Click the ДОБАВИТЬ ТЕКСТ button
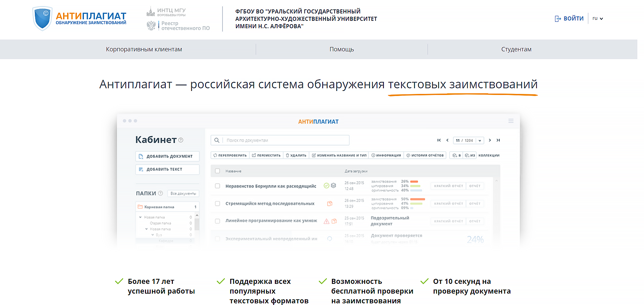 pyautogui.click(x=167, y=169)
